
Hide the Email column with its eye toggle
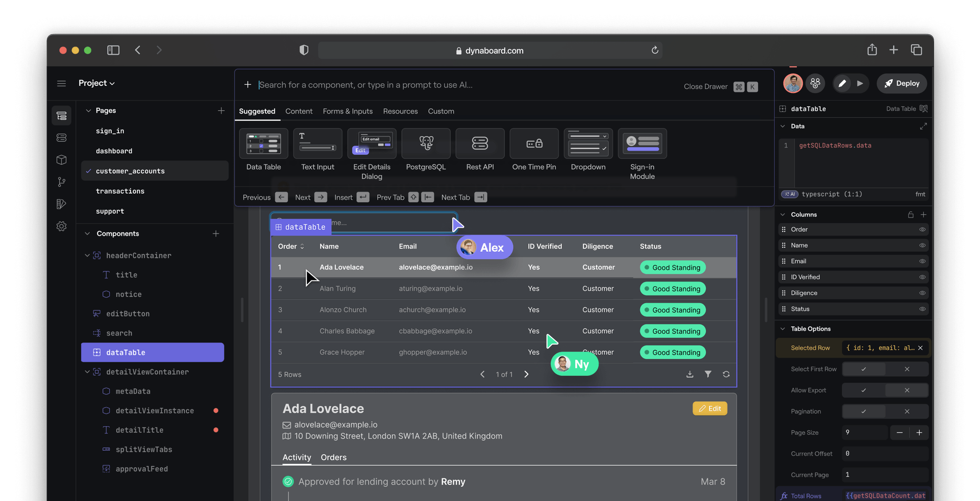922,261
